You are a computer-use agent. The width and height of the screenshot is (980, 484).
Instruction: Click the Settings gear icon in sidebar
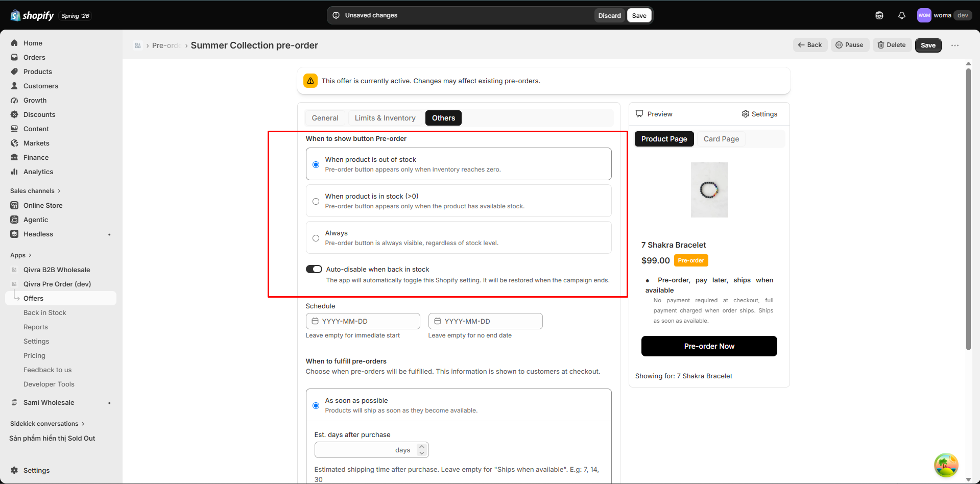click(x=14, y=470)
